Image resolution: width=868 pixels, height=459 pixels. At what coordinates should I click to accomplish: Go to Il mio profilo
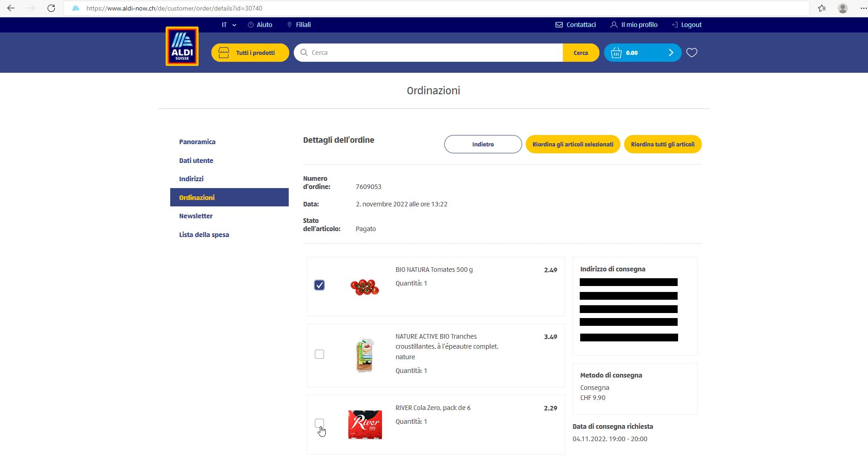tap(634, 25)
